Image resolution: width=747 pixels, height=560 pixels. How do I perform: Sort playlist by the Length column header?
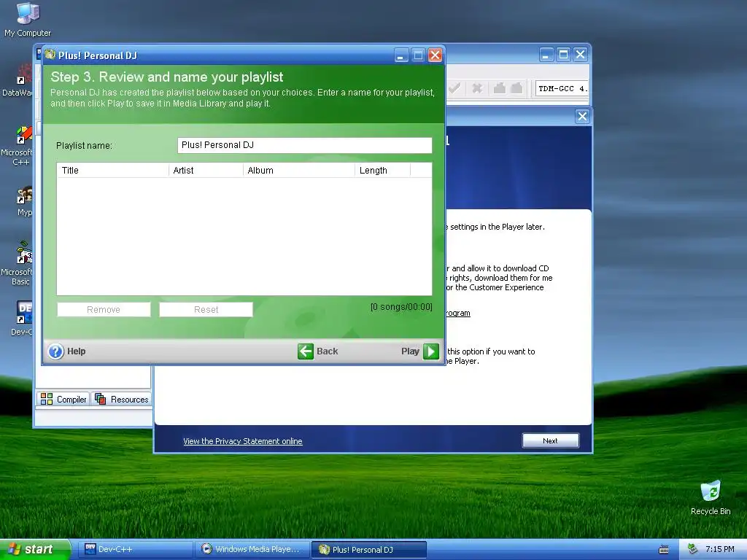[382, 171]
